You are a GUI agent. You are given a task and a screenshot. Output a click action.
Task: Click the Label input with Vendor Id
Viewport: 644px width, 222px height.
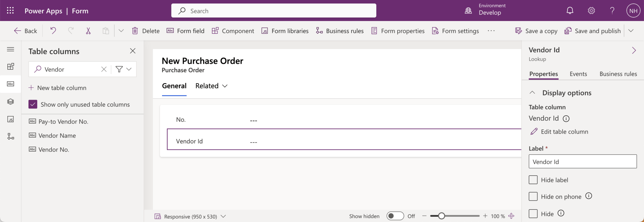(x=583, y=161)
